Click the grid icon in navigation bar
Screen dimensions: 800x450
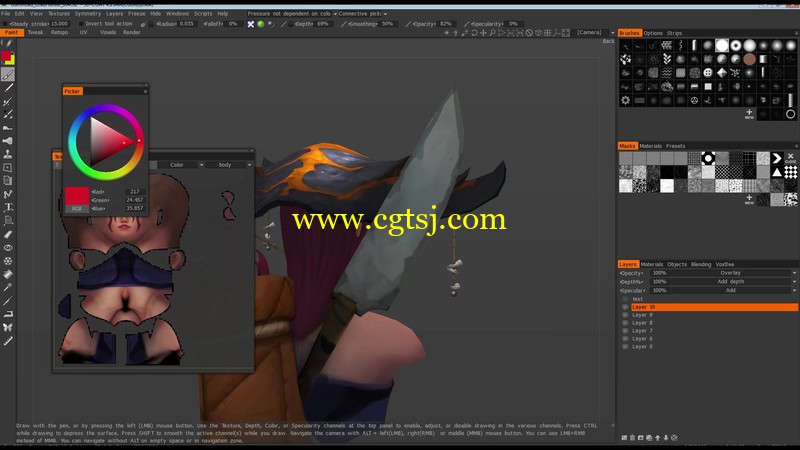click(x=547, y=33)
